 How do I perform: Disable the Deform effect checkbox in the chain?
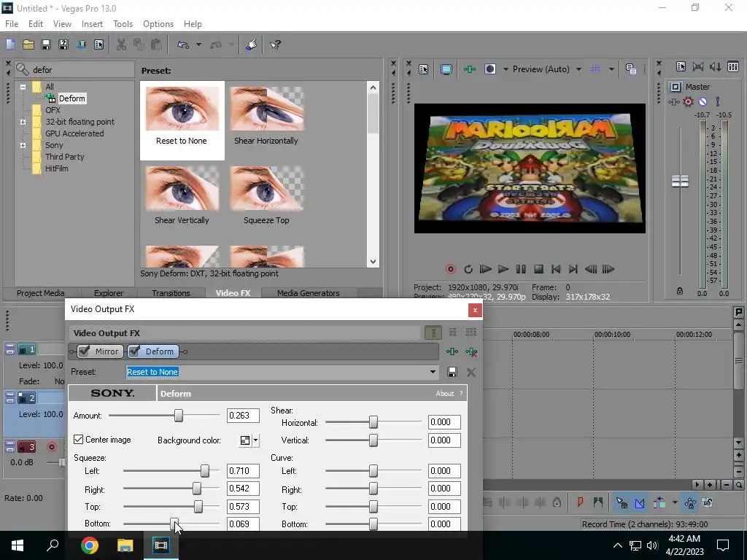pyautogui.click(x=134, y=351)
